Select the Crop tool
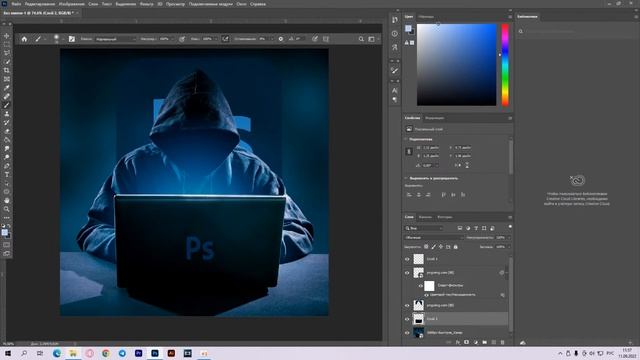 click(7, 70)
